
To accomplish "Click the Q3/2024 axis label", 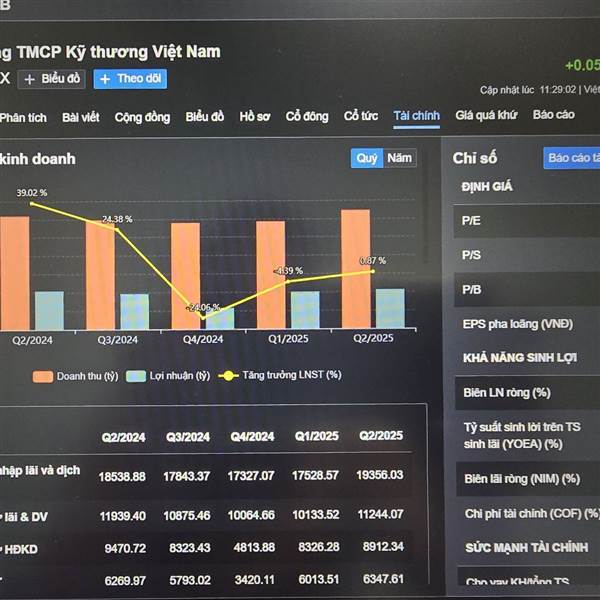I will 117,340.
